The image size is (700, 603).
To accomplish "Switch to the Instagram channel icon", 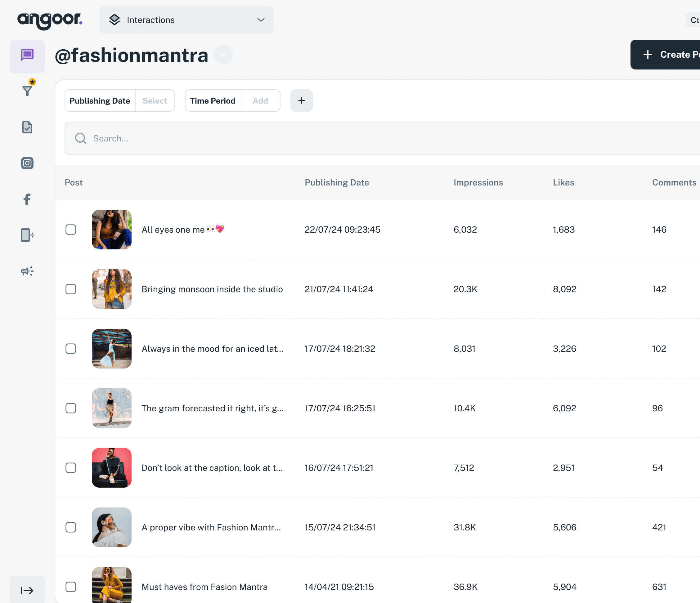I will 27,163.
